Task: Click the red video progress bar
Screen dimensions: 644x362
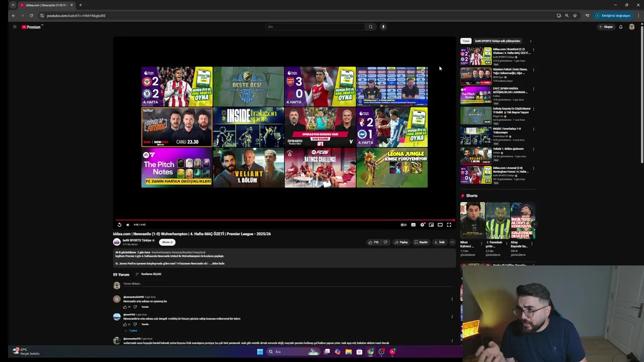Action: 284,220
